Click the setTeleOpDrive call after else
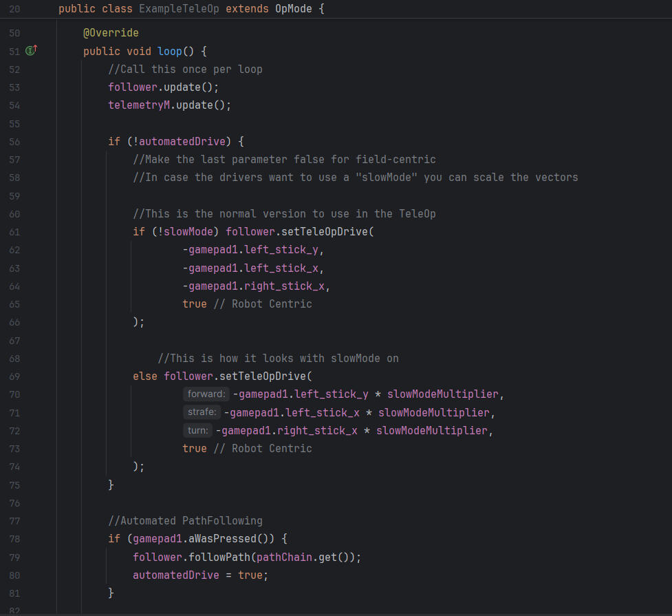Viewport: 672px width, 616px height. click(x=263, y=376)
